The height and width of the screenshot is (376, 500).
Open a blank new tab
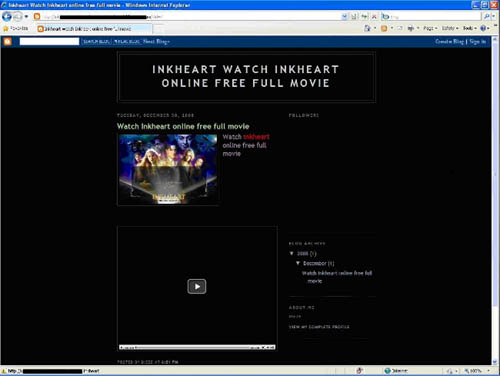[x=159, y=29]
